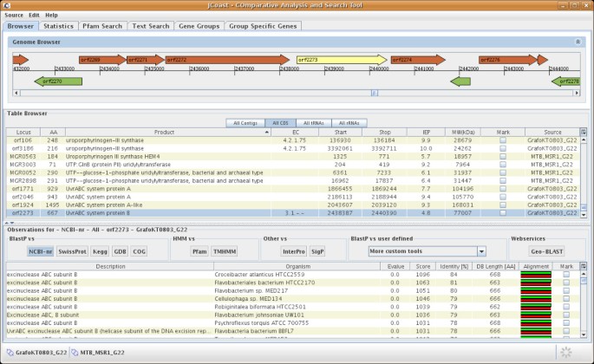Click the genome browser horizontal scrollbar thumb

375,93
